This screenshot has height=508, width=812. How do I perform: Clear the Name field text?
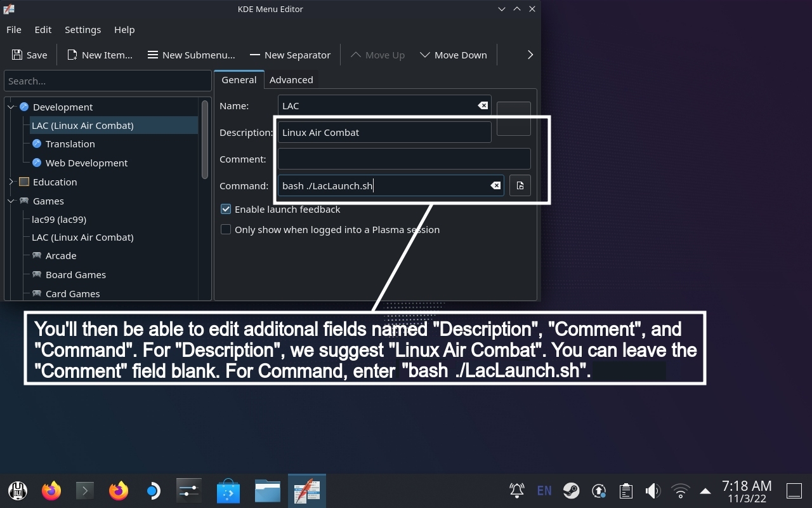483,105
